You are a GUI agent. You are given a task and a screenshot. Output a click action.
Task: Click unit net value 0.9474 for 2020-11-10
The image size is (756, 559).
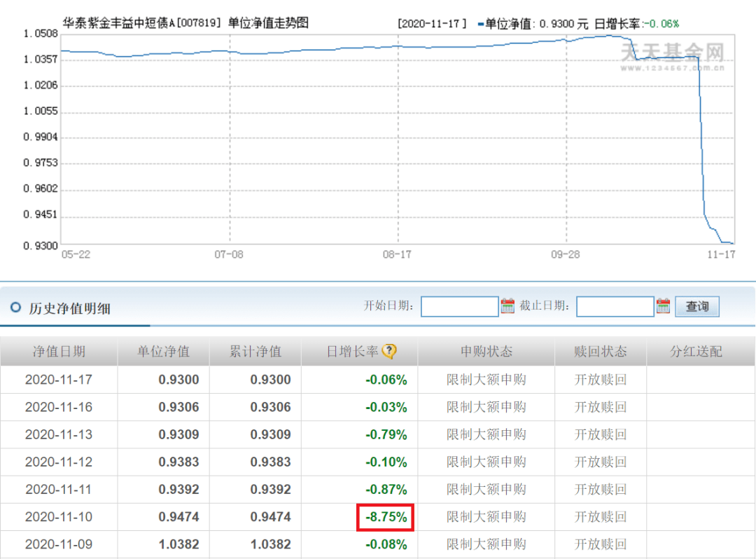[178, 517]
